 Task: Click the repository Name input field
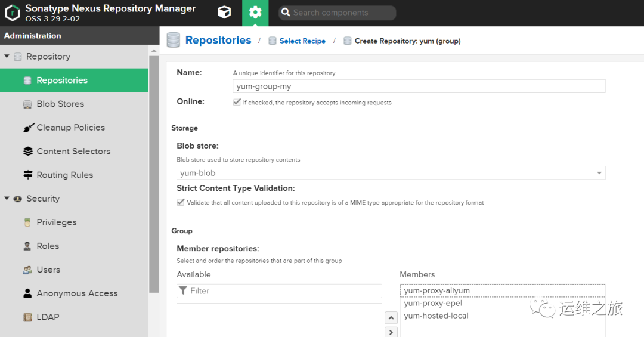(419, 86)
